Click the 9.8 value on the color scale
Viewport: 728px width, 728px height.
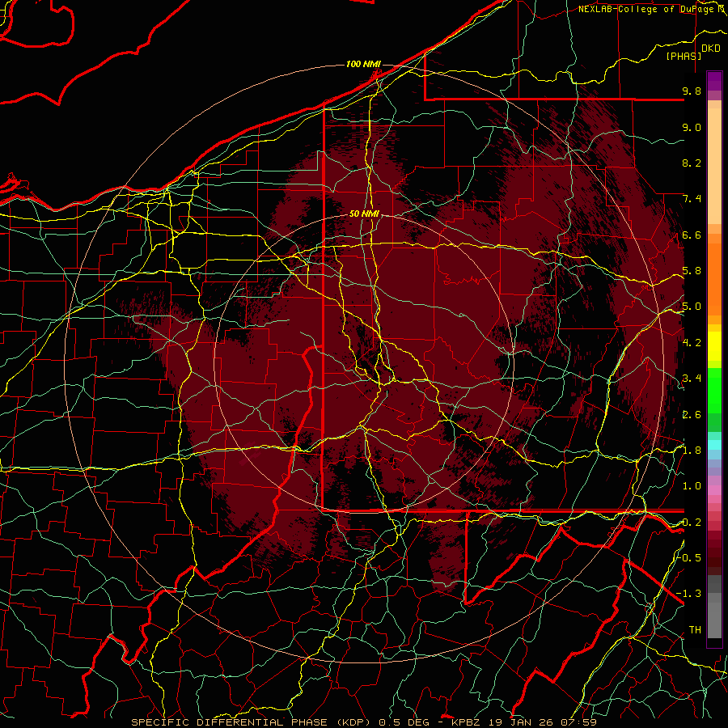coord(692,91)
